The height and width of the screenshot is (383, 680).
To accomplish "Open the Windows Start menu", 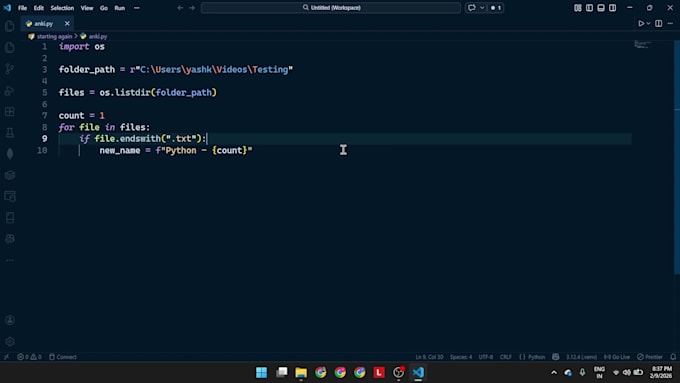I will click(262, 372).
